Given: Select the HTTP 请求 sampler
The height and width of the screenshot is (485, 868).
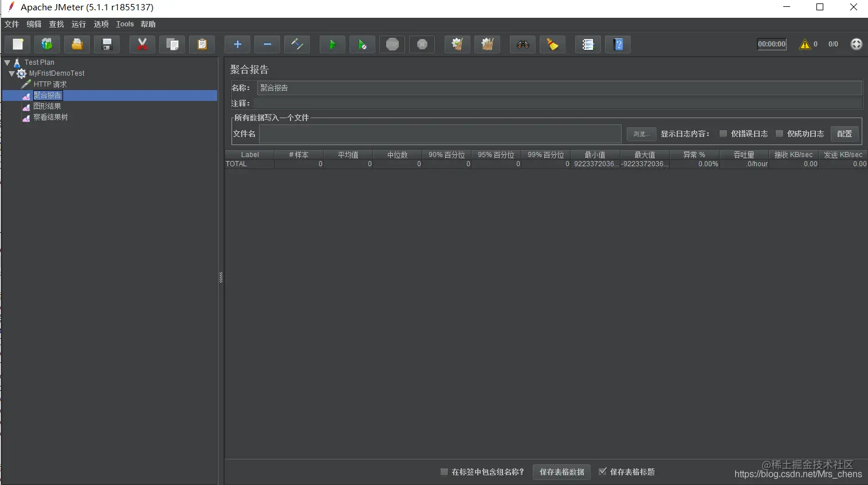Looking at the screenshot, I should (x=50, y=84).
